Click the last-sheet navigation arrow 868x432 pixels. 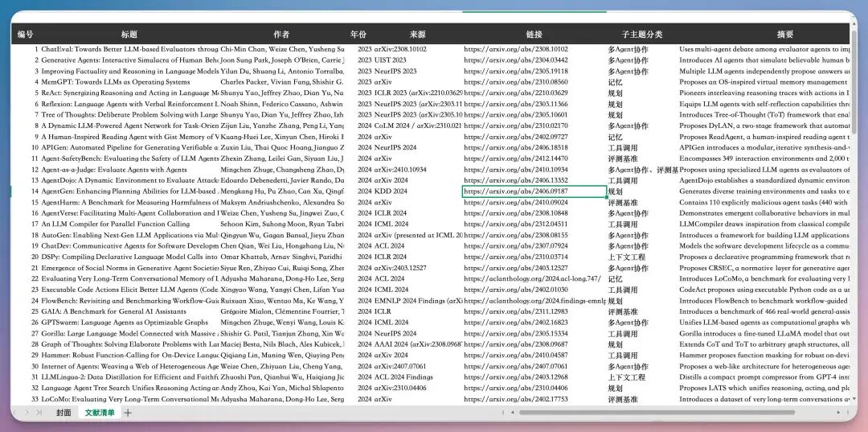[39, 413]
